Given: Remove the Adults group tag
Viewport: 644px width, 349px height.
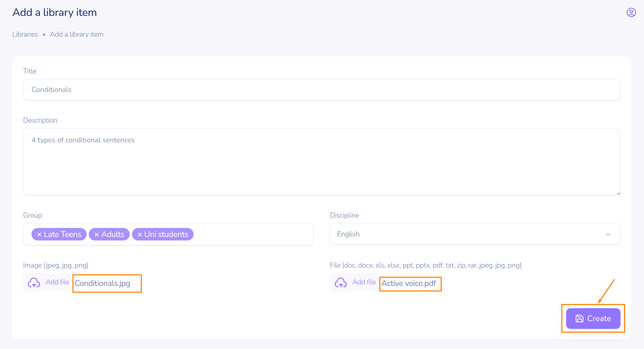Looking at the screenshot, I should 97,235.
